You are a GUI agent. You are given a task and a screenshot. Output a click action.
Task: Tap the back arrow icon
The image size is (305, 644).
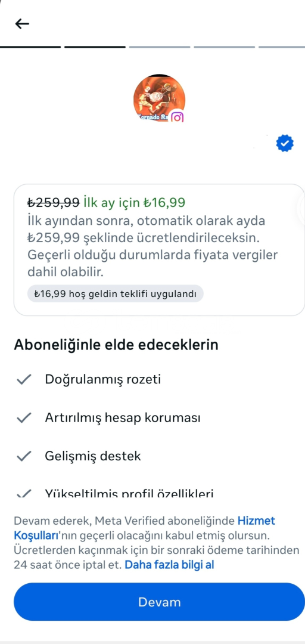[x=22, y=23]
